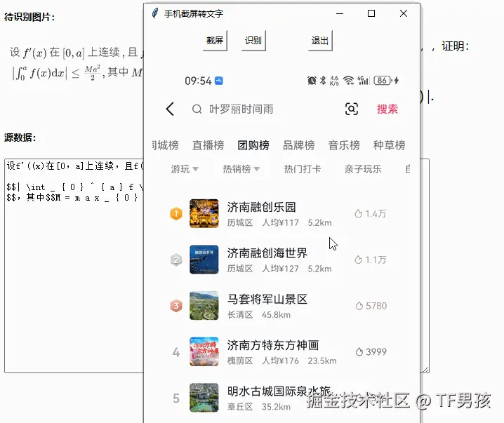Click the Bluetooth status icon

pos(323,80)
